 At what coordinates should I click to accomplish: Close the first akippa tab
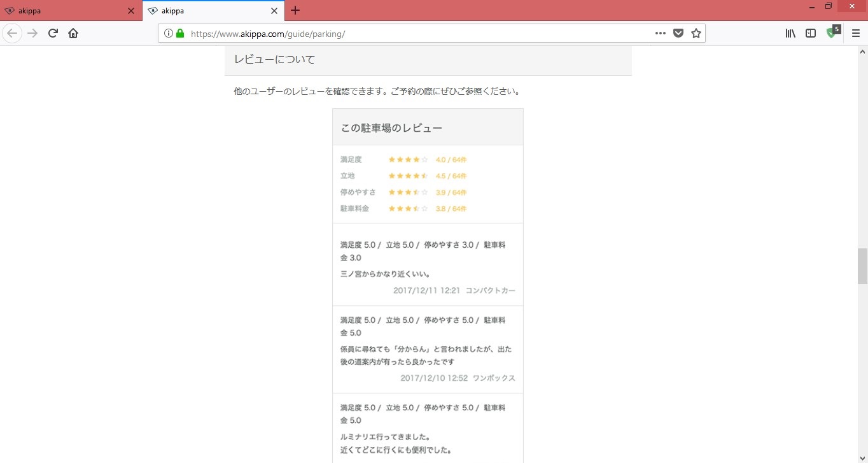coord(131,11)
